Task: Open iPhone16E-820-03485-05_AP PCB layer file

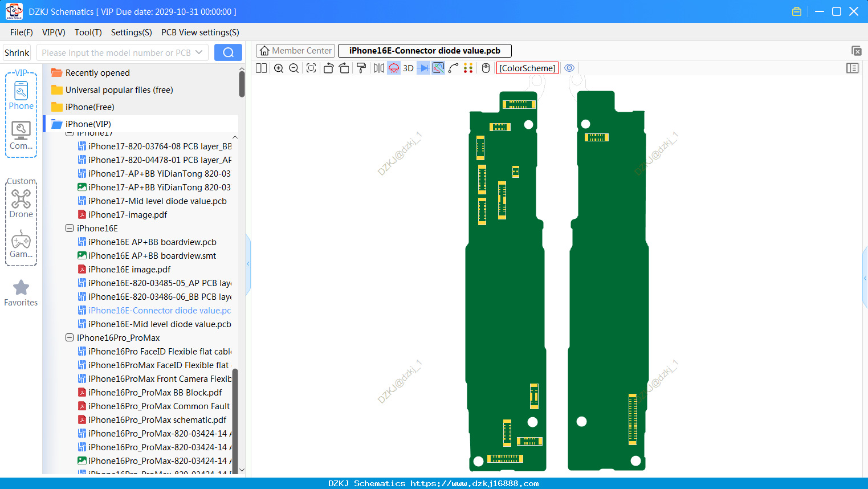Action: 154,283
